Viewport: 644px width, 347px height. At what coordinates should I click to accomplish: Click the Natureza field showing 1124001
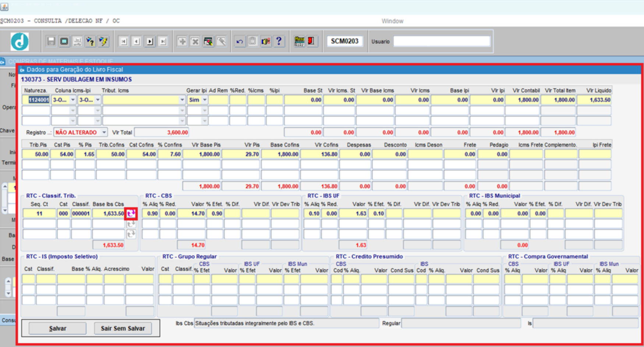(x=36, y=100)
